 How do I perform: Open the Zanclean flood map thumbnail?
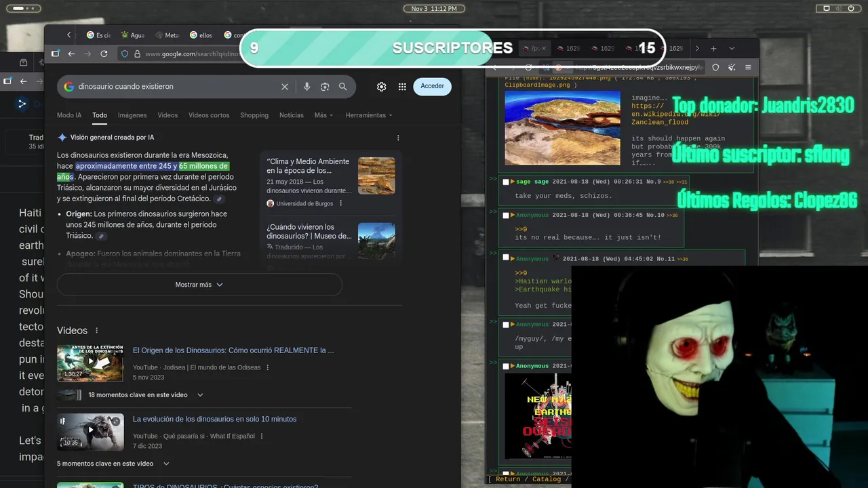(563, 128)
